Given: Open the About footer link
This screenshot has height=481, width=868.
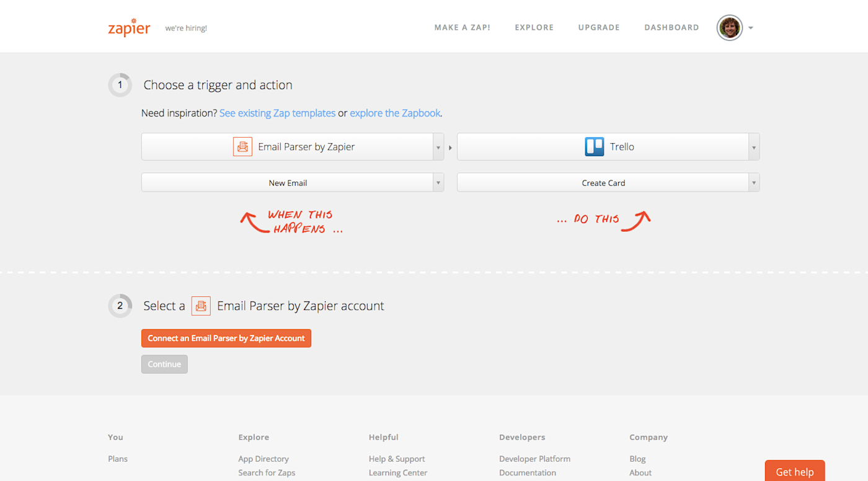Looking at the screenshot, I should coord(640,472).
